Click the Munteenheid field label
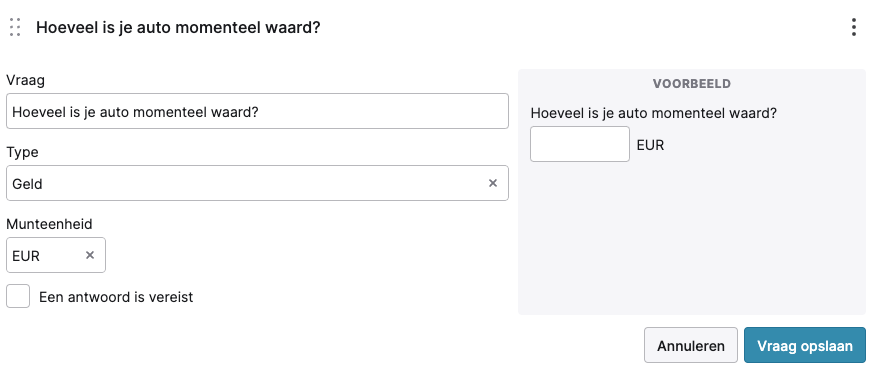This screenshot has width=872, height=368. [x=49, y=224]
